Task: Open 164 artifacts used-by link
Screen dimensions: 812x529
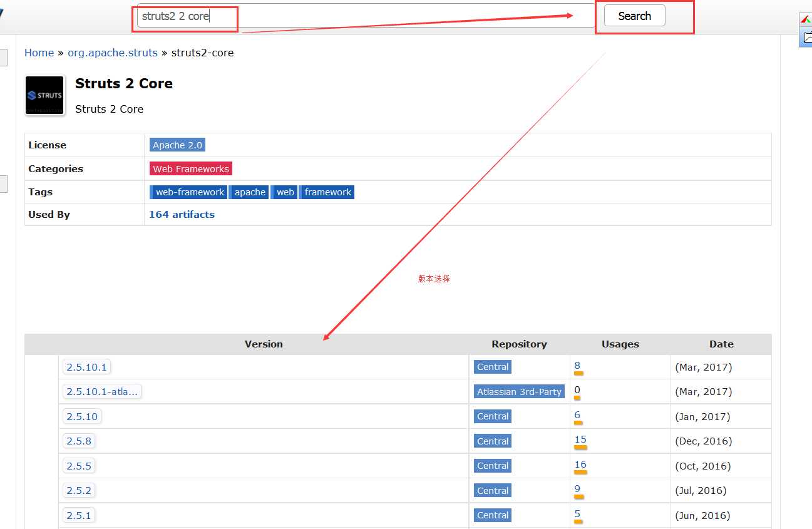Action: coord(182,214)
